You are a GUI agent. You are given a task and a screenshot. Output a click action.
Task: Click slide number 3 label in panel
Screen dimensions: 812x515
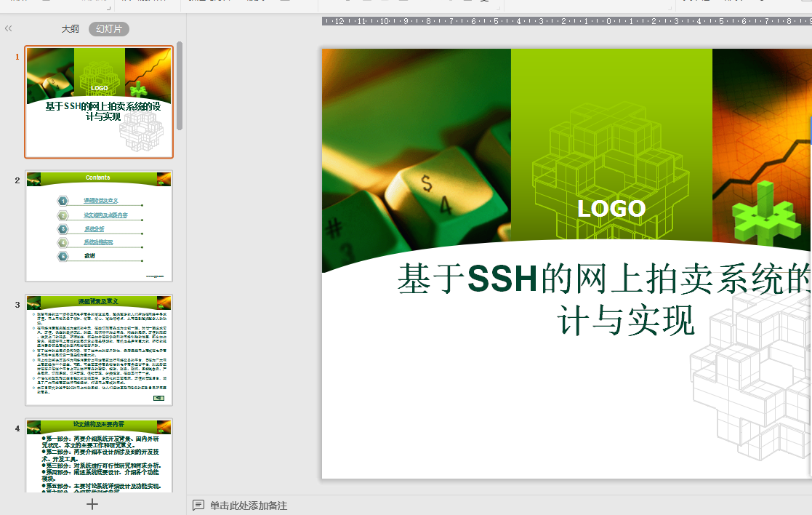pyautogui.click(x=17, y=305)
